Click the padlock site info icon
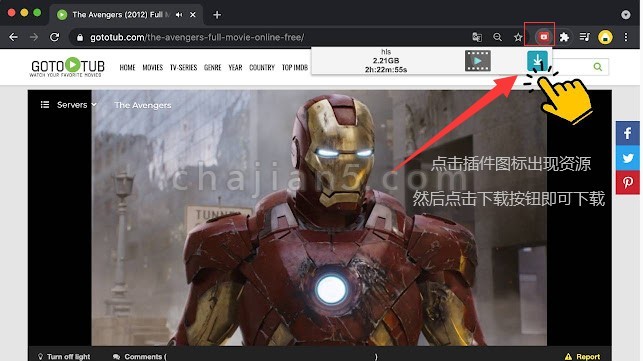The width and height of the screenshot is (643, 361). 80,38
